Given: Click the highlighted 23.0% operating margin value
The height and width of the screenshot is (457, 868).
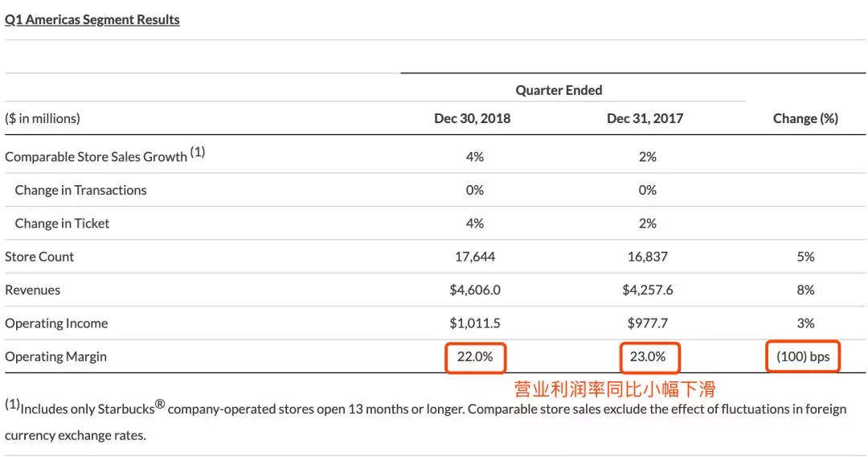Looking at the screenshot, I should click(649, 356).
